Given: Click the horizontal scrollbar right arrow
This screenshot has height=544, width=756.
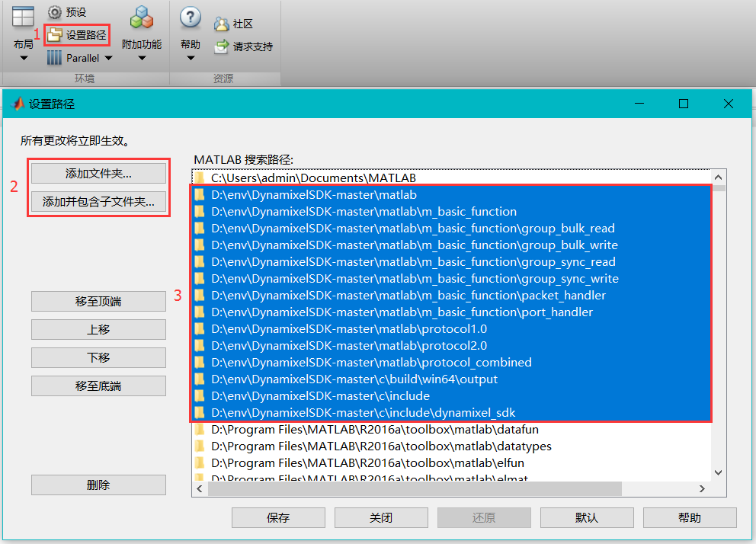Looking at the screenshot, I should click(x=702, y=488).
